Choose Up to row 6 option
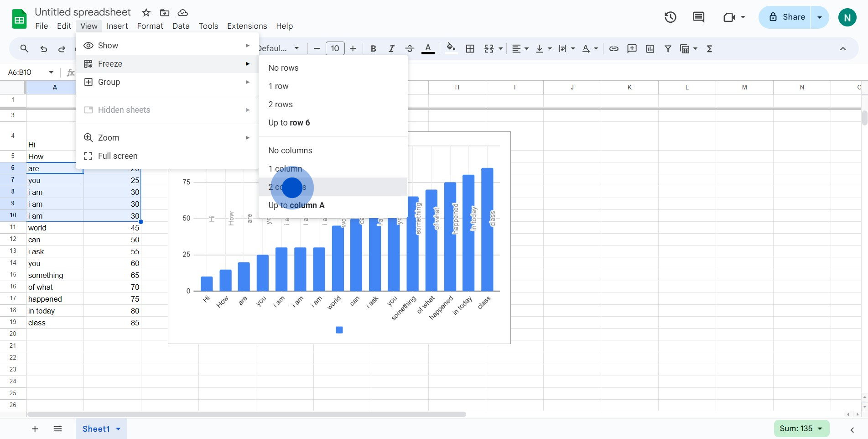This screenshot has height=439, width=868. [333, 123]
